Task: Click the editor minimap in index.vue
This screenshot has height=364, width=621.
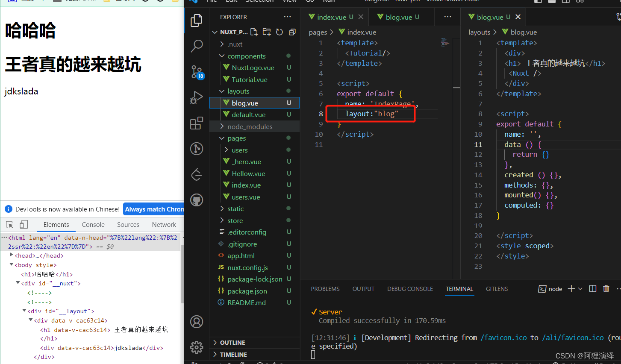Action: [445, 43]
